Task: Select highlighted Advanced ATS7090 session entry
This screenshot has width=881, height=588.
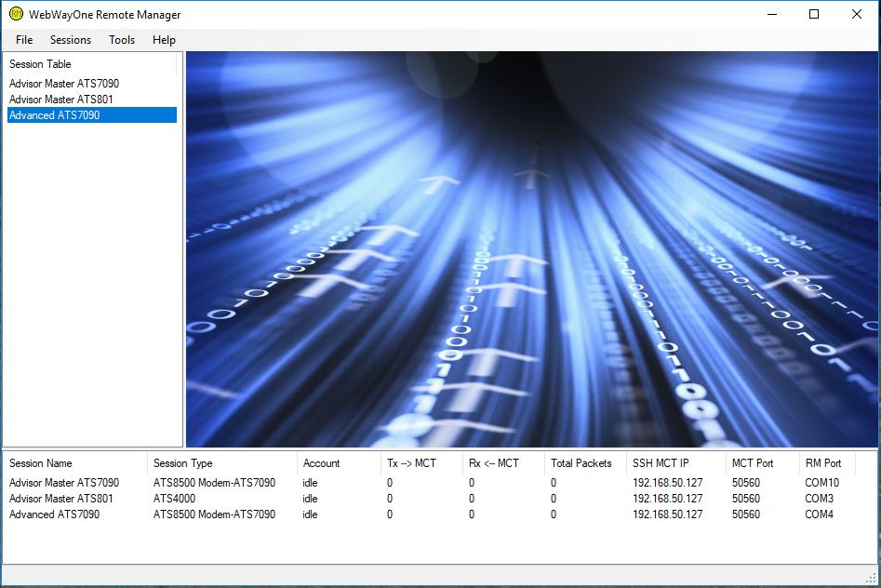Action: coord(55,115)
